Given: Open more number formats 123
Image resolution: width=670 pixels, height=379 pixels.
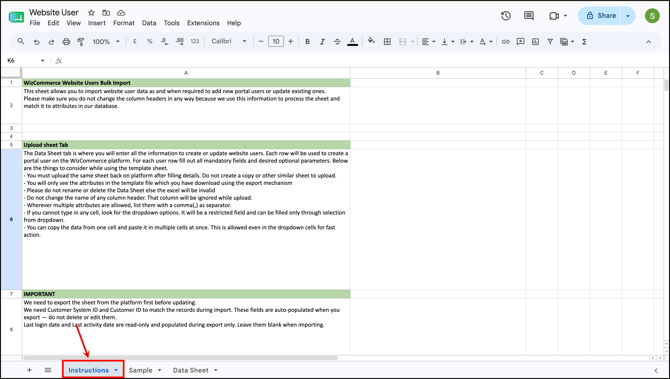Looking at the screenshot, I should [x=195, y=41].
